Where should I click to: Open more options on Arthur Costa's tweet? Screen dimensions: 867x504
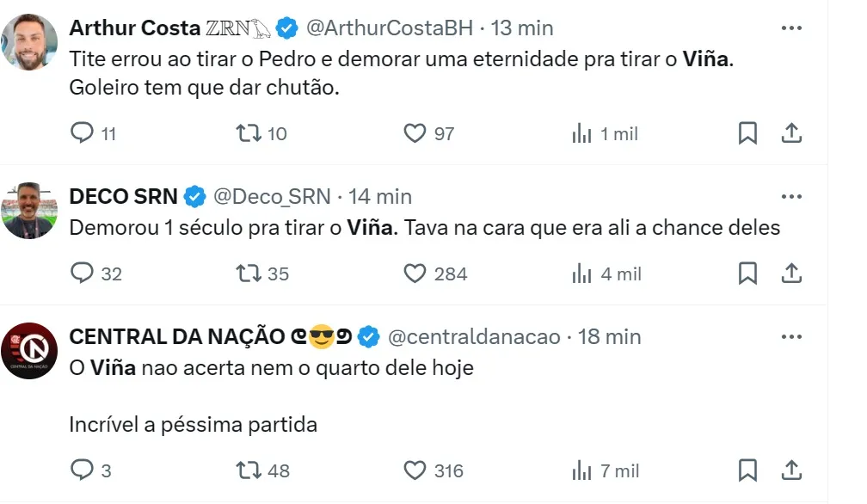[791, 28]
